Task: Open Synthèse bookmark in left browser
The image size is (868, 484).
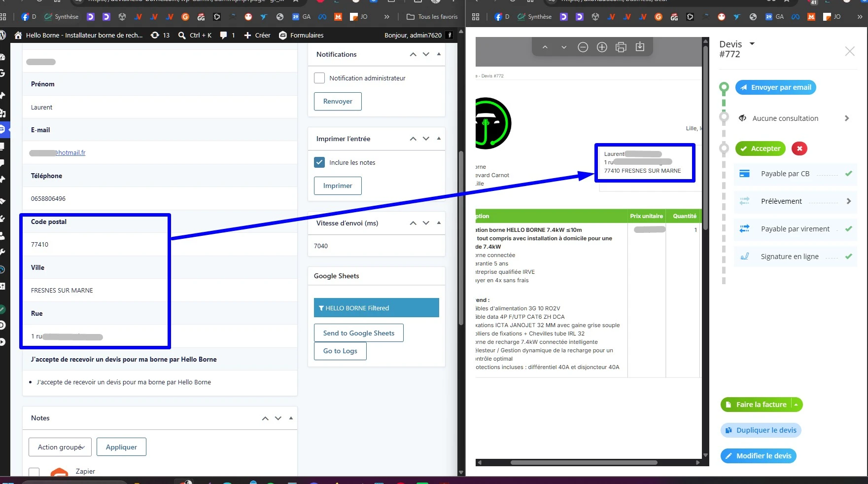Action: click(62, 17)
